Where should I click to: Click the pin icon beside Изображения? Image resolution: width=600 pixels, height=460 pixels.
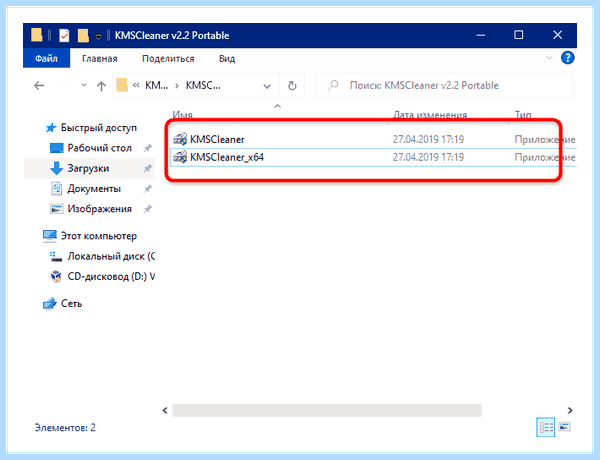(147, 209)
